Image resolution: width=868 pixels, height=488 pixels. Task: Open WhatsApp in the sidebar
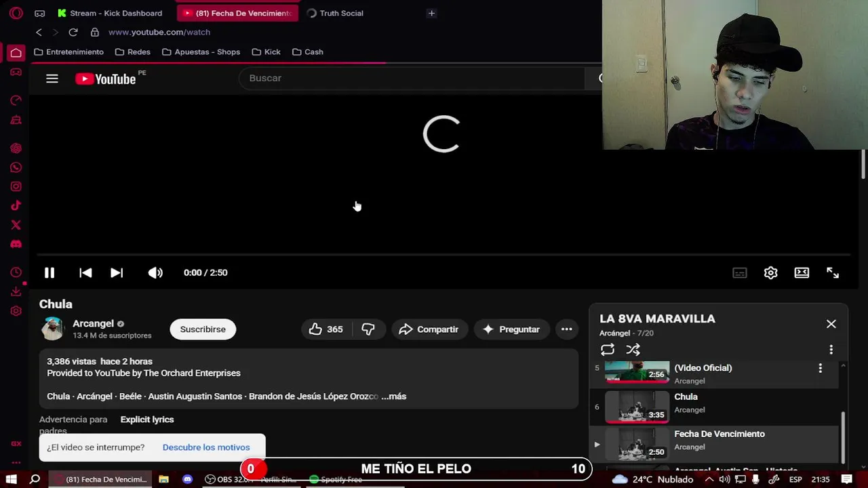[x=16, y=167]
